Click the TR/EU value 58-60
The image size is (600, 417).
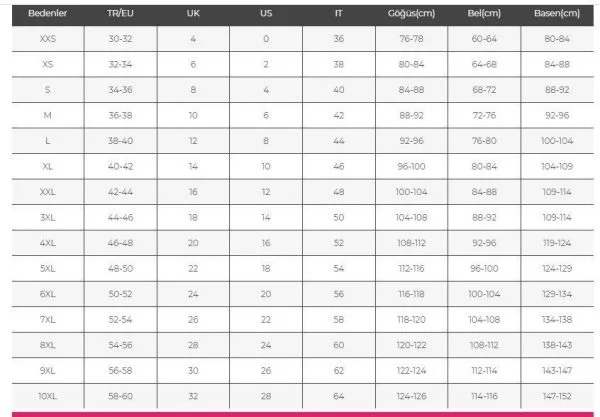tap(120, 398)
